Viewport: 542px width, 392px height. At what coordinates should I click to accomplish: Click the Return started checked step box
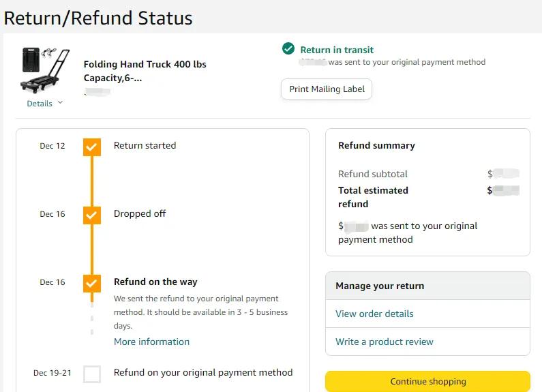point(92,147)
